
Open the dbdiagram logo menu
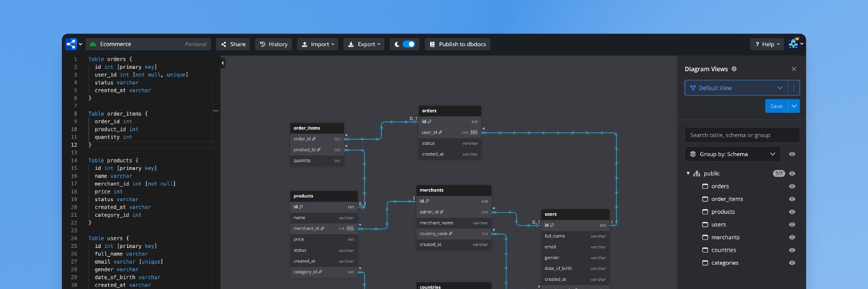[73, 44]
